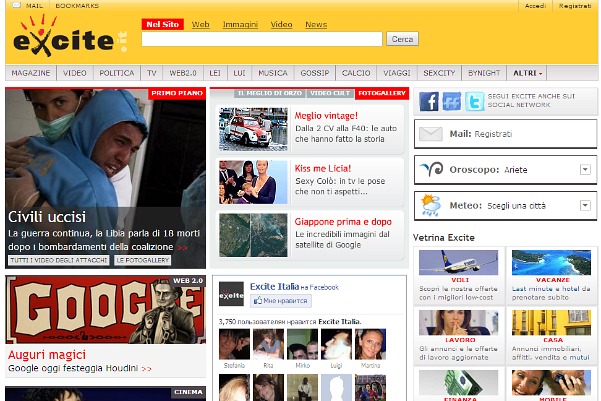
Task: Click the CASA yellow building thumbnail
Action: click(x=551, y=323)
